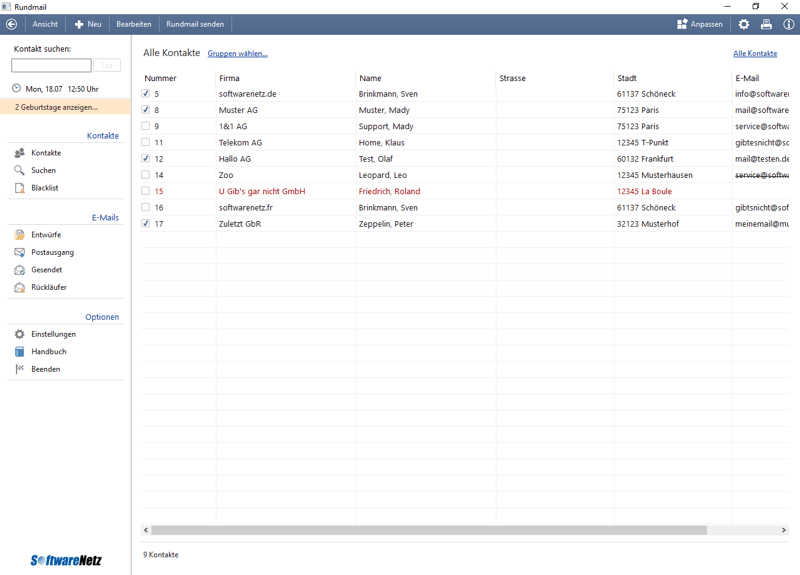Open the Ansicht menu
Viewport: 800px width, 575px height.
(x=45, y=24)
